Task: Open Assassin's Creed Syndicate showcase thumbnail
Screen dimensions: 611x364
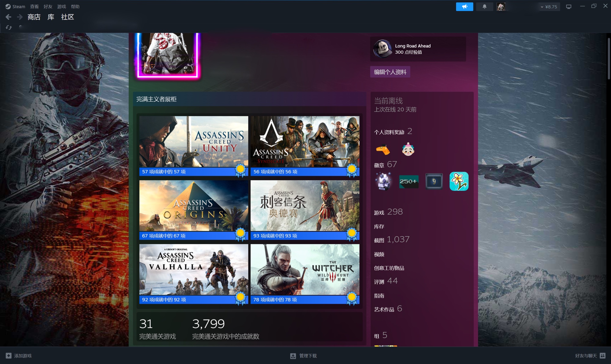Action: tap(305, 142)
